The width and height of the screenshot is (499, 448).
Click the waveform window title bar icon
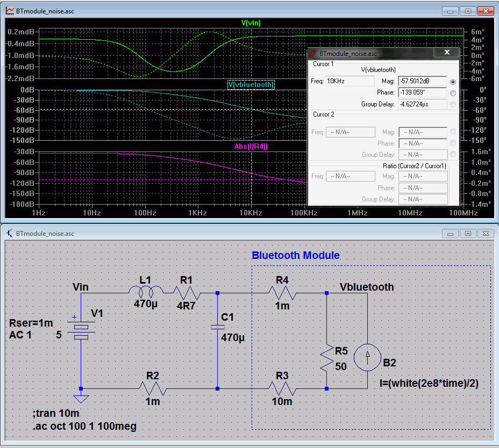[x=10, y=11]
